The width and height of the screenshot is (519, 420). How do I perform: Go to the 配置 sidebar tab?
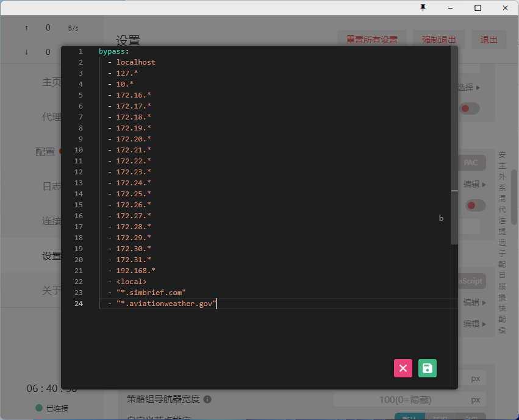(45, 151)
